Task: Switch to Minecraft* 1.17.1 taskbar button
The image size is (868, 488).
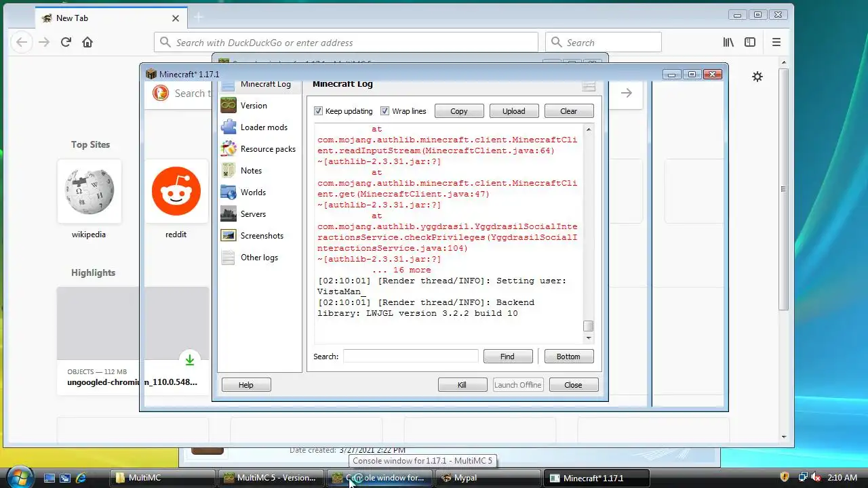Action: click(x=597, y=478)
